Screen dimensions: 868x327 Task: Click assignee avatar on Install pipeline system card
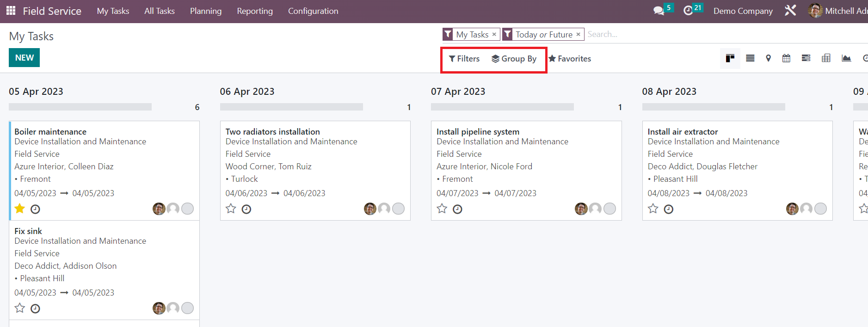581,209
